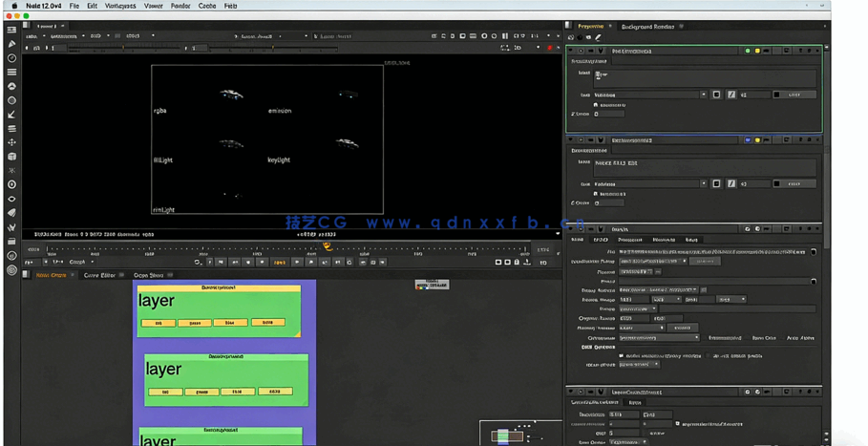
Task: Open the Time nodes clock icon
Action: point(11,58)
